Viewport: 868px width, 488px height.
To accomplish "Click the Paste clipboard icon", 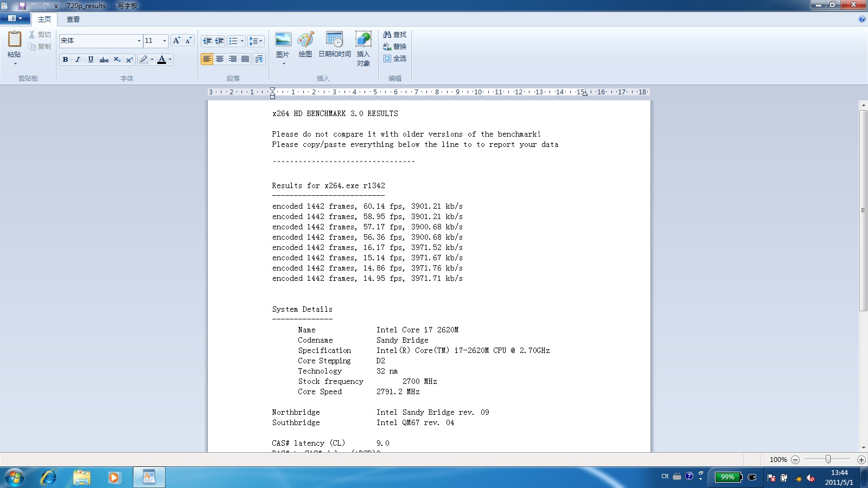I will [x=15, y=39].
